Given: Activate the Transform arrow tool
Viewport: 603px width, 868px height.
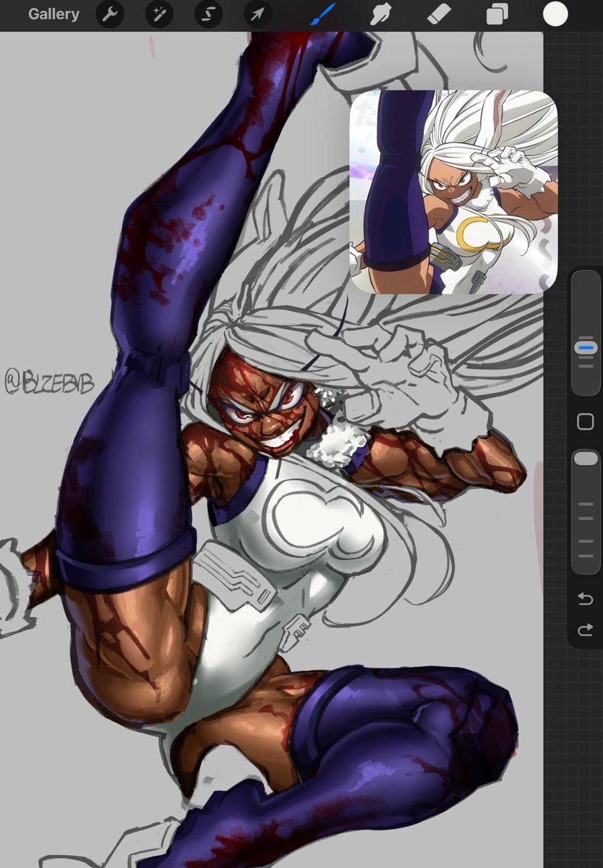Looking at the screenshot, I should point(257,14).
